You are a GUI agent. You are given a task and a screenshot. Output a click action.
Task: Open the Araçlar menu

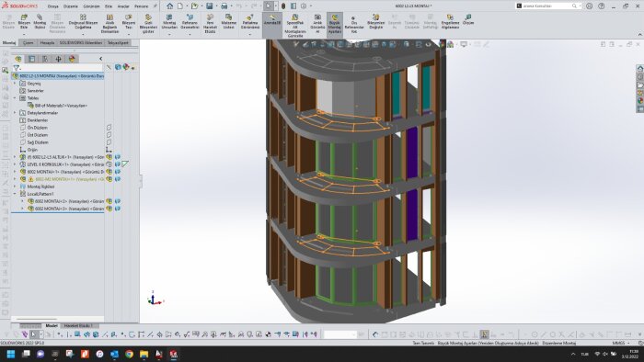click(x=123, y=6)
